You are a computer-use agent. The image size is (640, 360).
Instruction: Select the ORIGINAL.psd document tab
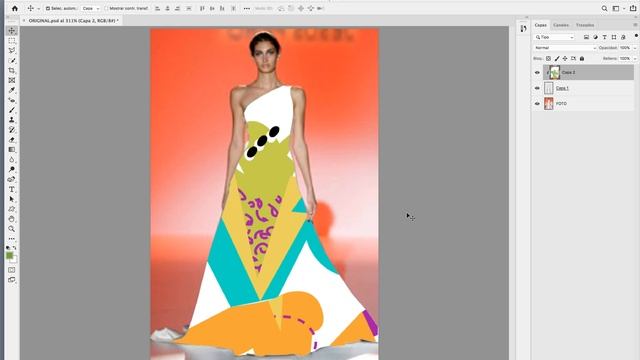(73, 20)
